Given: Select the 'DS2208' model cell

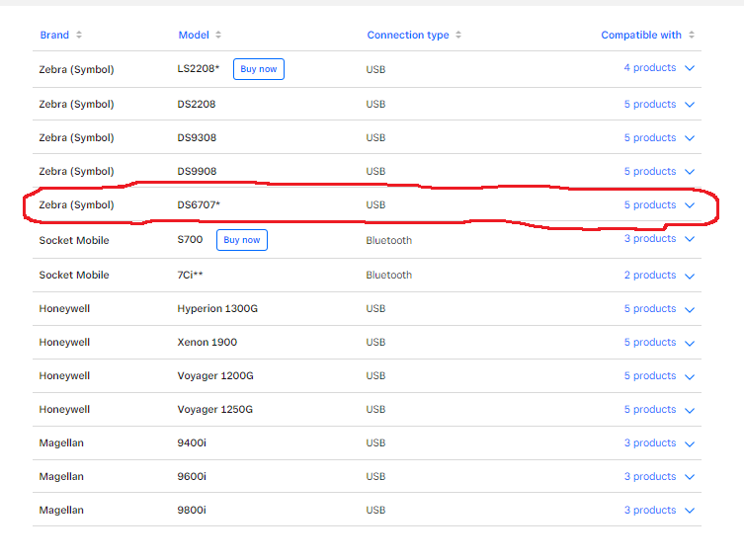Looking at the screenshot, I should point(197,105).
